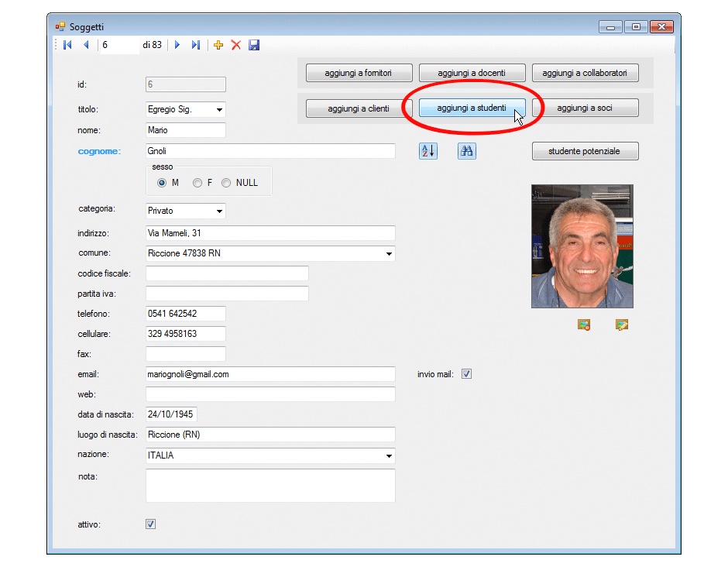Click aggiungi a fornitori button
The height and width of the screenshot is (567, 728).
(x=359, y=73)
